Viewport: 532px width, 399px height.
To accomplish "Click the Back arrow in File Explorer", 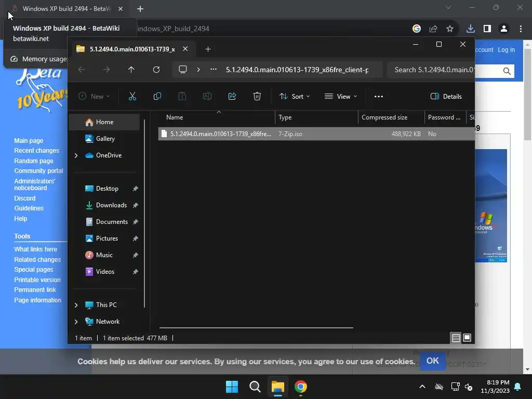I will pyautogui.click(x=82, y=70).
